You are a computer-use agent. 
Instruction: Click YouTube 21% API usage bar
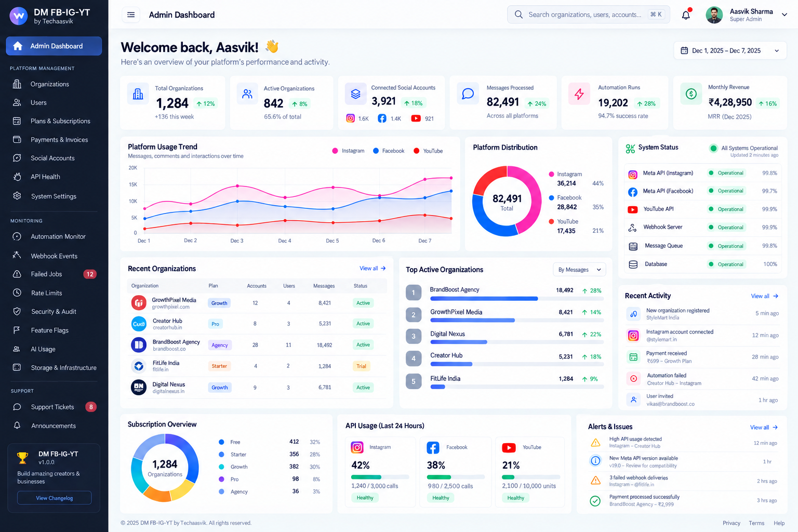pos(531,477)
